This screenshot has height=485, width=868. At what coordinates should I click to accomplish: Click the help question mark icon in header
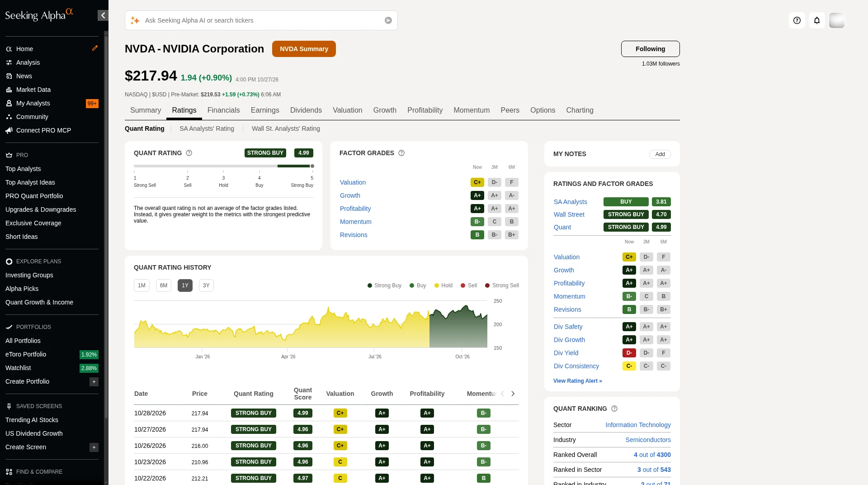[797, 20]
